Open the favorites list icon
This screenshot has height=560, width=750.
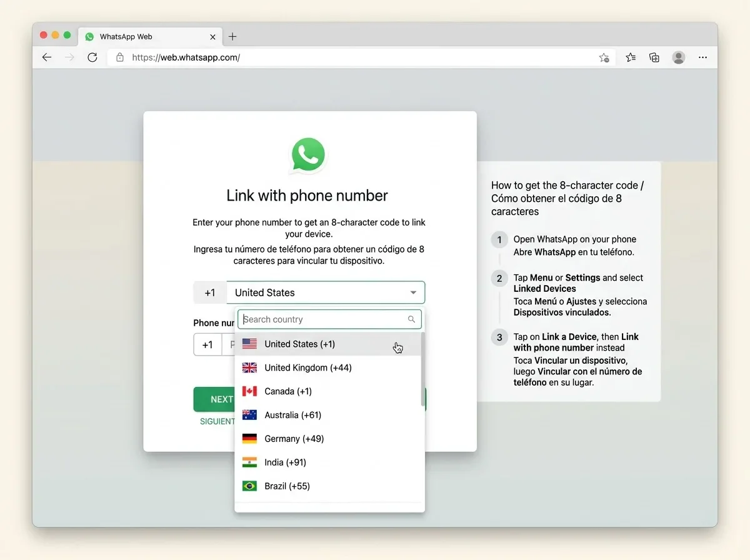click(x=631, y=57)
